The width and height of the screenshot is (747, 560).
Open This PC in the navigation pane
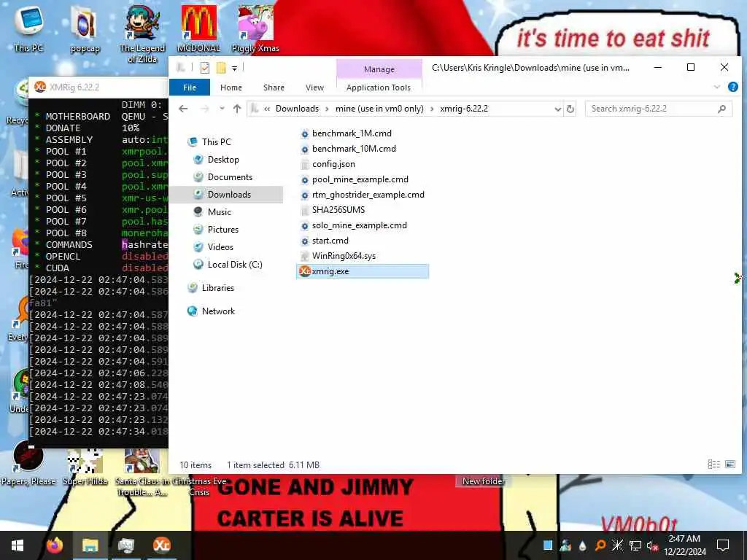209,142
